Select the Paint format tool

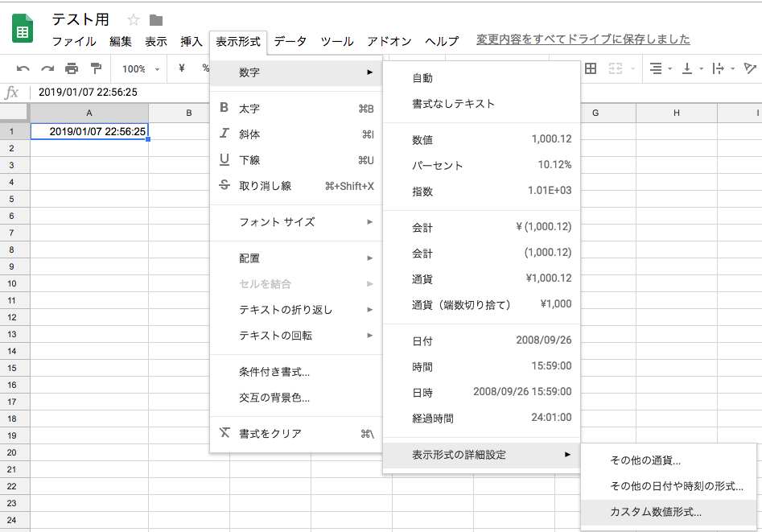point(94,69)
